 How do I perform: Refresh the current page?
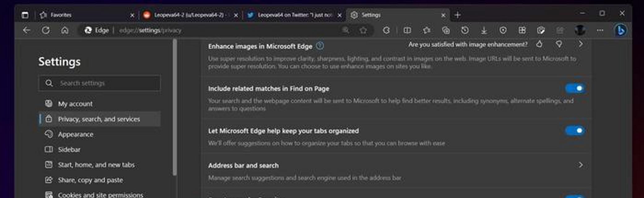[x=46, y=30]
